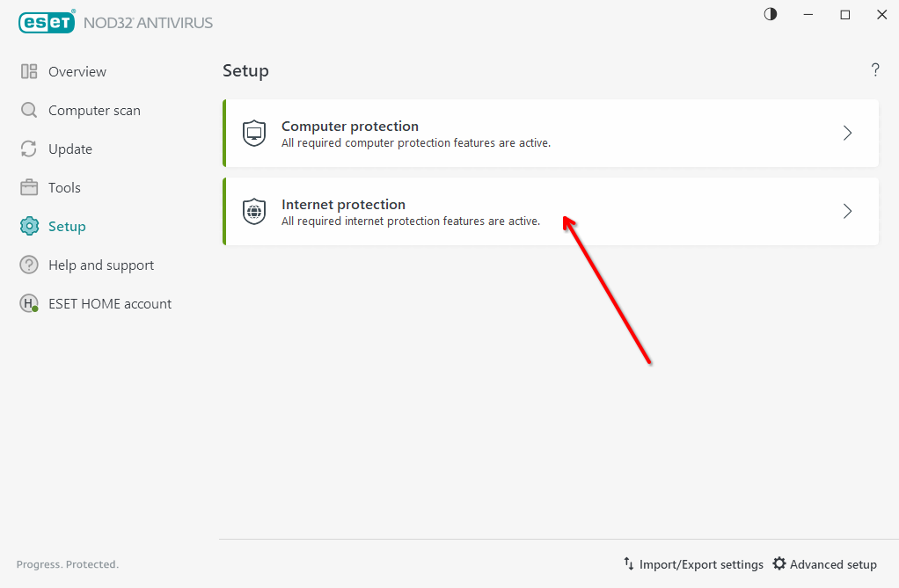Click the Internet protection globe shield icon

coord(254,212)
